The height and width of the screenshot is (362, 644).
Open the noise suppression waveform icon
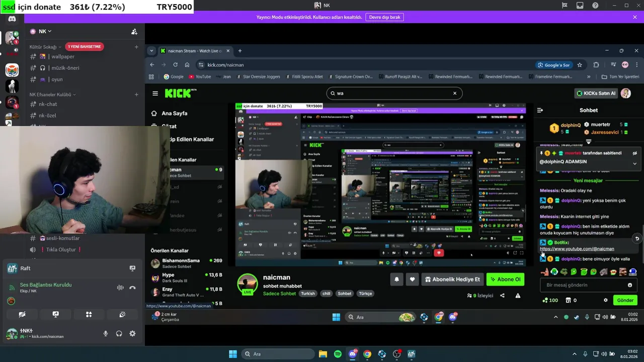pos(120,288)
